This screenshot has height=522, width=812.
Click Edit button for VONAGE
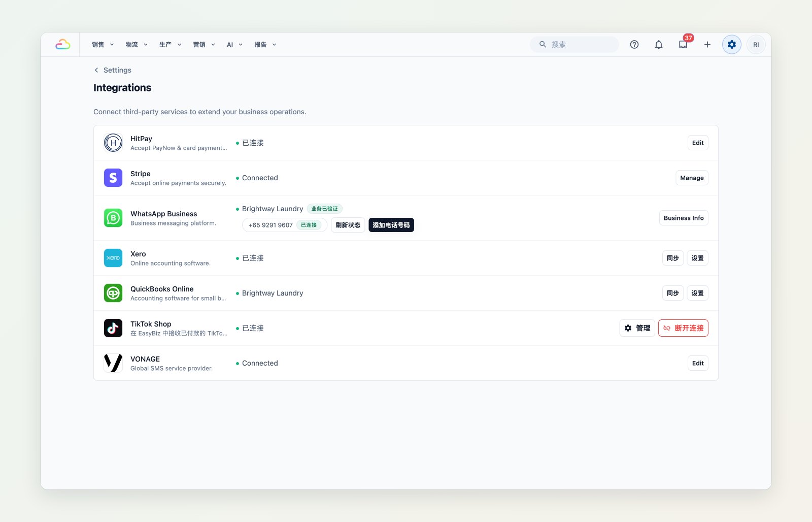coord(698,363)
